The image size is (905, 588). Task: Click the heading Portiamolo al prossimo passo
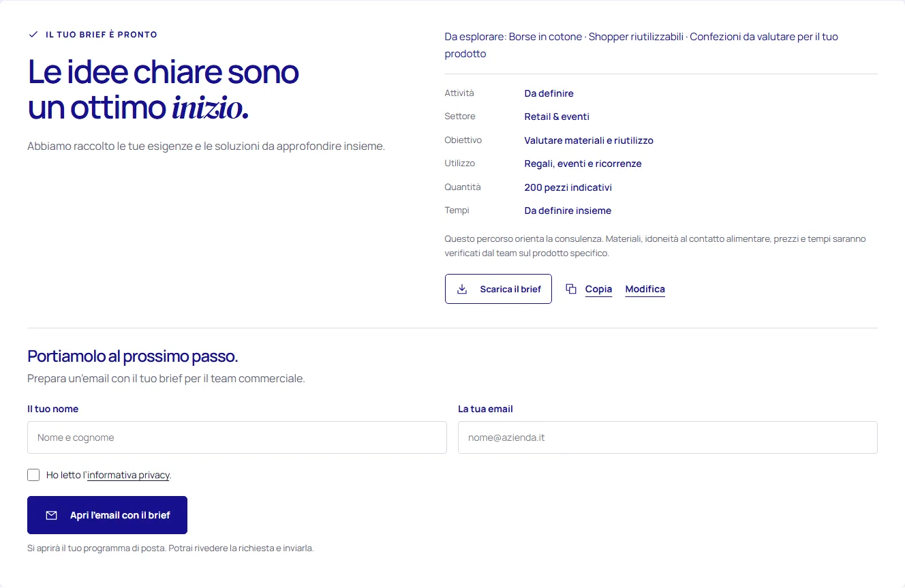[132, 356]
